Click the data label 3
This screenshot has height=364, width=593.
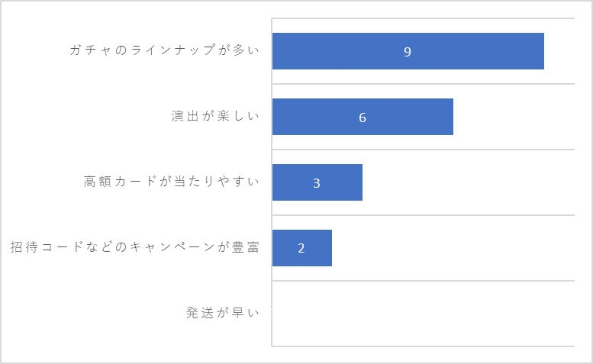[x=317, y=183]
